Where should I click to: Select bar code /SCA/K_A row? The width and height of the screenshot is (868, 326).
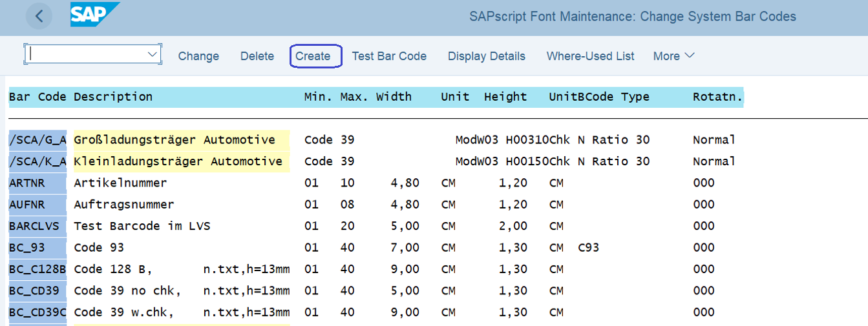(x=37, y=161)
